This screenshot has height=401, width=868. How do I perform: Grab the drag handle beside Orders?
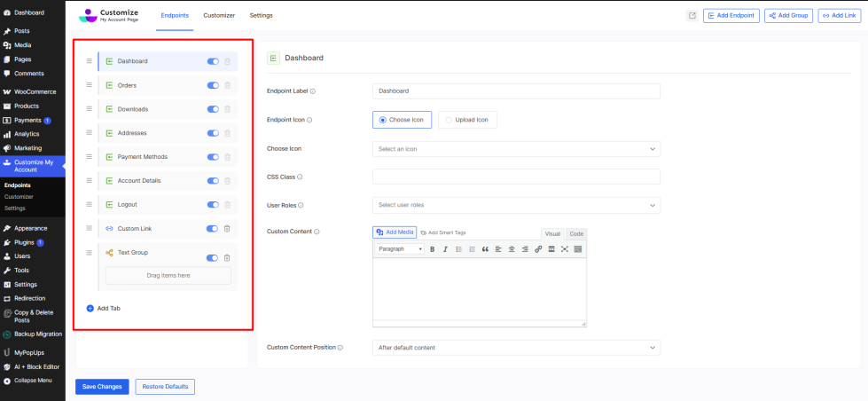point(89,85)
